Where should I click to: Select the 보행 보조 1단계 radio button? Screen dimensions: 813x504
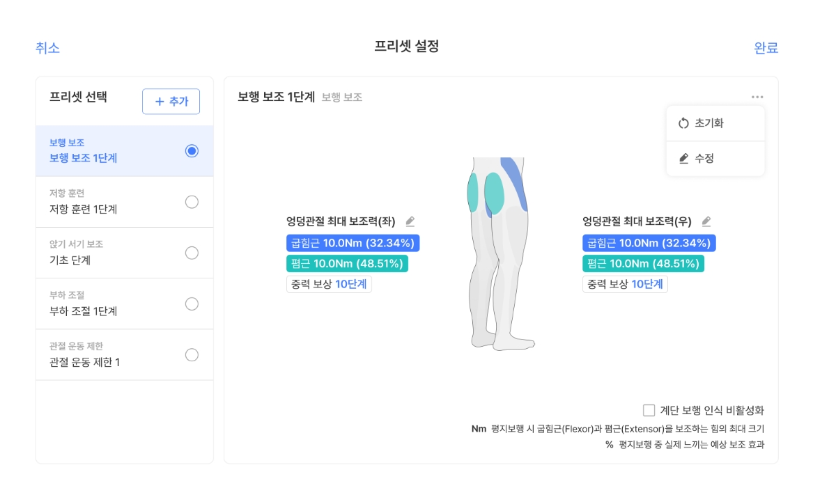click(x=192, y=151)
